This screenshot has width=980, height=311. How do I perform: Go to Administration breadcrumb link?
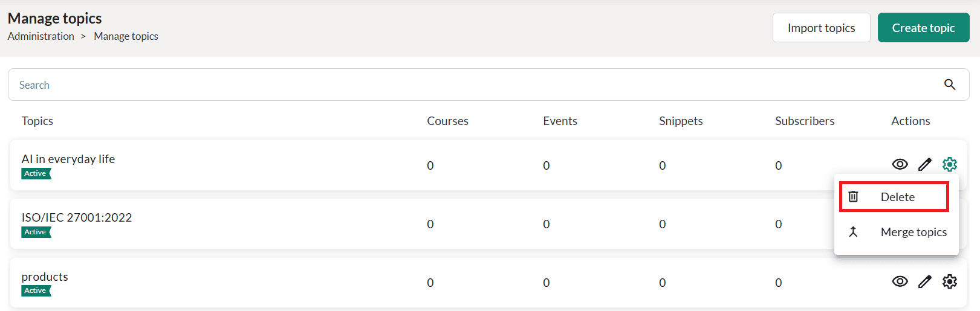click(41, 36)
